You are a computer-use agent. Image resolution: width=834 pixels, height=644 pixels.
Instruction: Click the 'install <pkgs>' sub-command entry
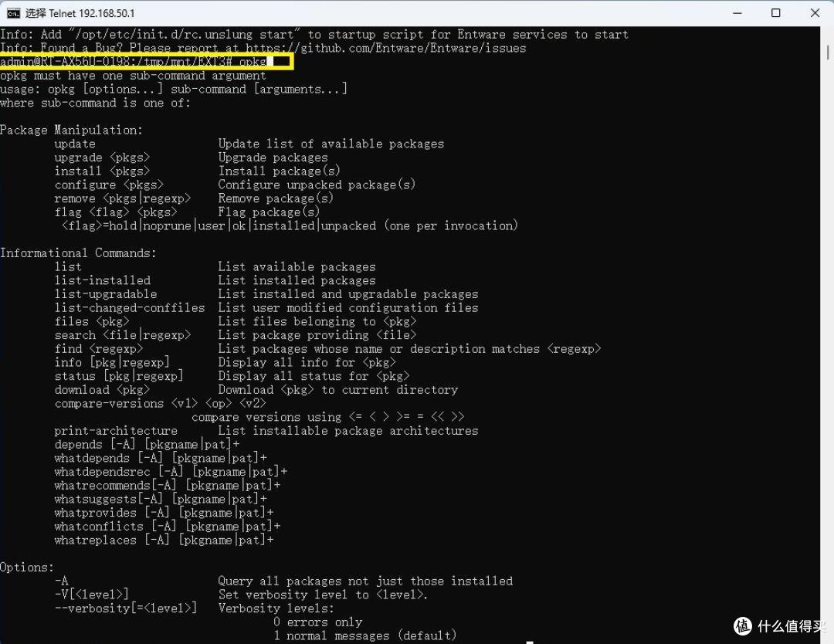click(102, 171)
